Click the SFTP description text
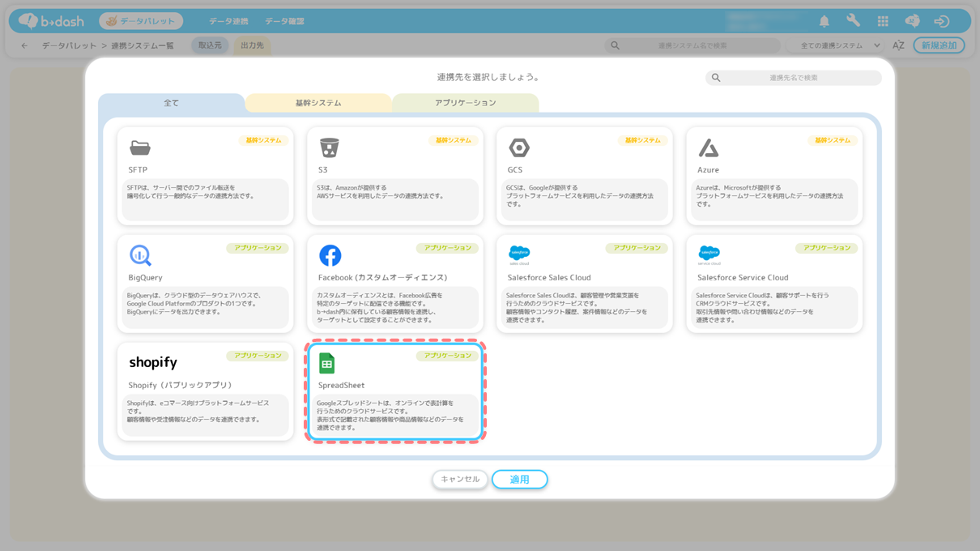980x551 pixels. [191, 191]
